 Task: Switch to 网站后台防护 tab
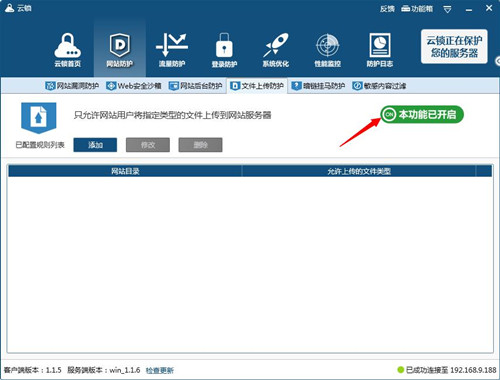[x=195, y=86]
